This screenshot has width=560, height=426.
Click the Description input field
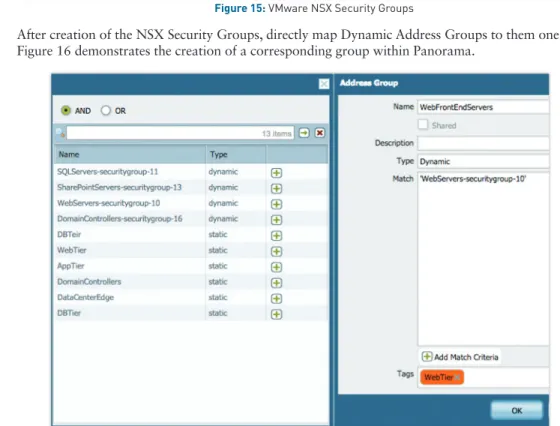pos(483,143)
